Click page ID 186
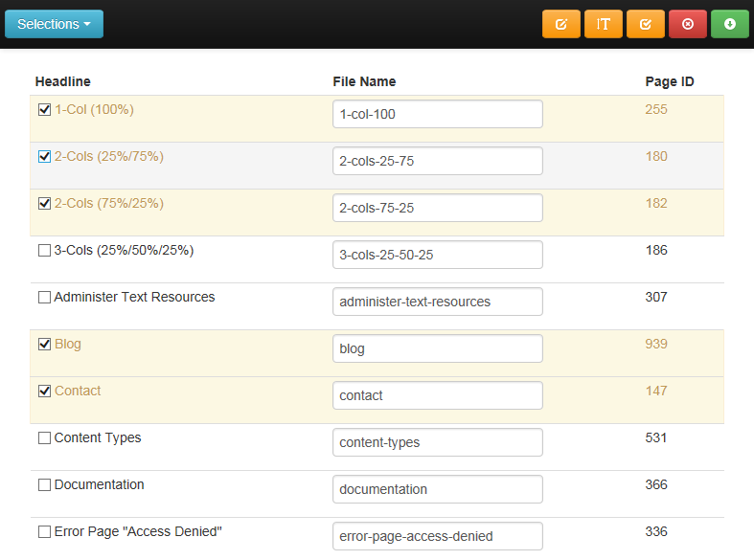 pos(656,250)
